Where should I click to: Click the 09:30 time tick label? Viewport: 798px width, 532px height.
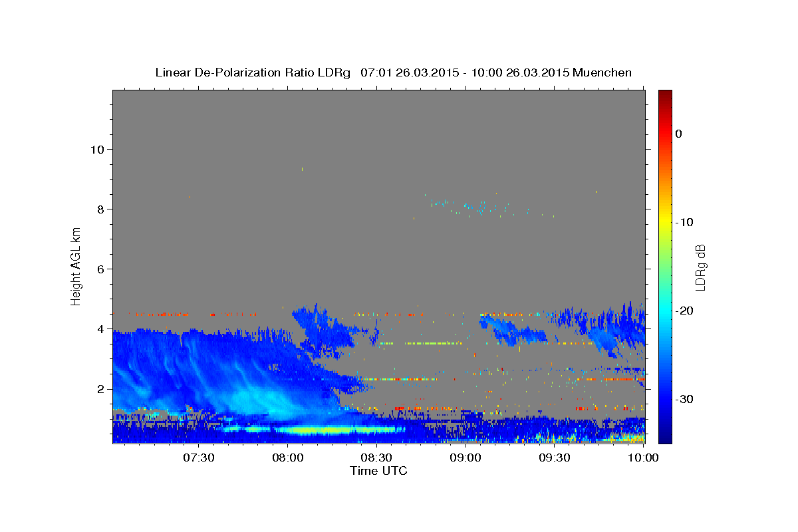[x=555, y=458]
